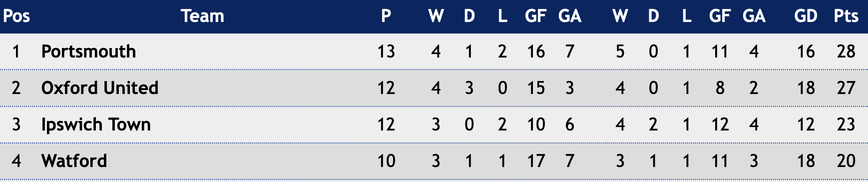Sort by the Pts column header

point(846,16)
